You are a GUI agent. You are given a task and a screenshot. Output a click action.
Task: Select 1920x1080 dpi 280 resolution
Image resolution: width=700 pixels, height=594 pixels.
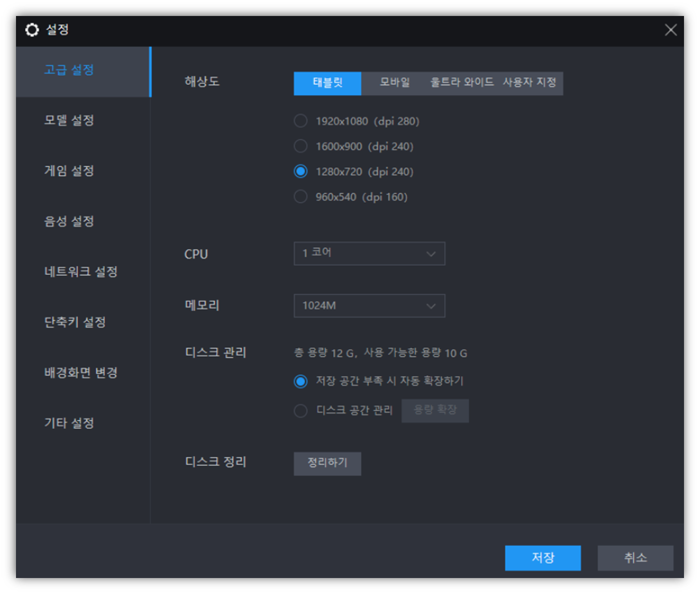click(300, 120)
